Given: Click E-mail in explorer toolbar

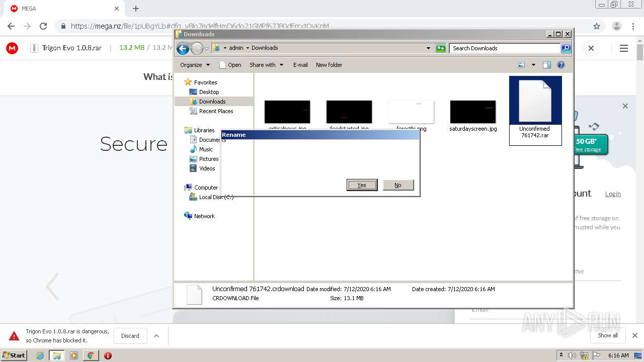Looking at the screenshot, I should click(300, 65).
